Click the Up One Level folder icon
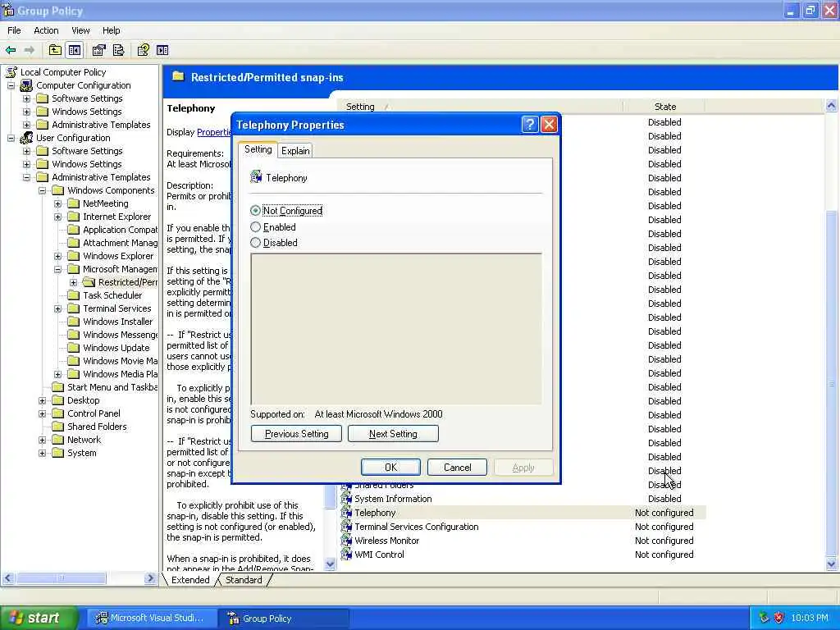Screen dimensions: 840x630 click(x=55, y=50)
